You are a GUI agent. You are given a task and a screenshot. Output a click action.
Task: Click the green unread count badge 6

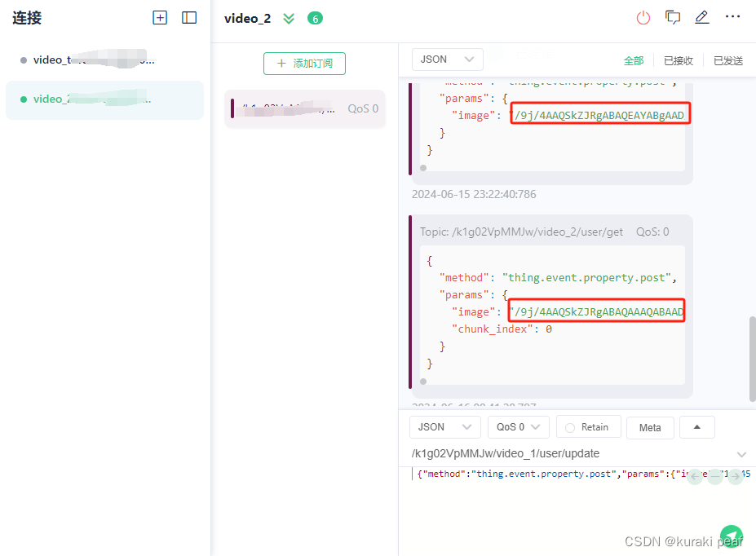click(316, 19)
